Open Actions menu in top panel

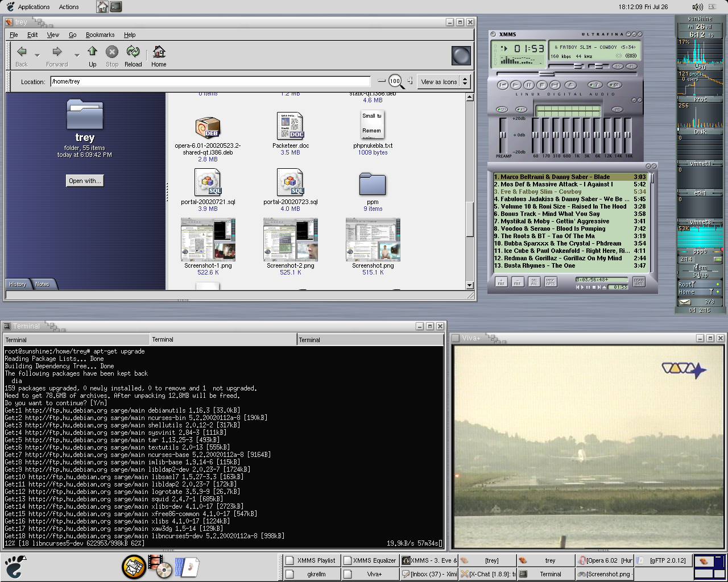[69, 7]
